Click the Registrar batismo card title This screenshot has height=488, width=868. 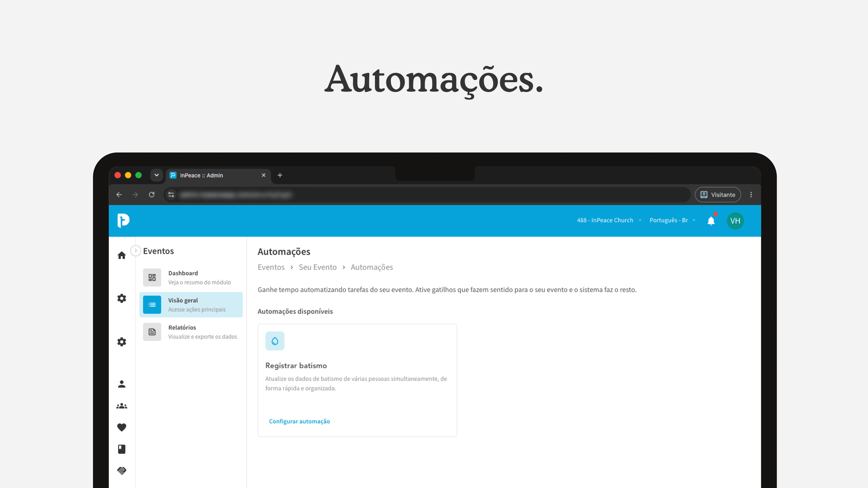coord(296,365)
